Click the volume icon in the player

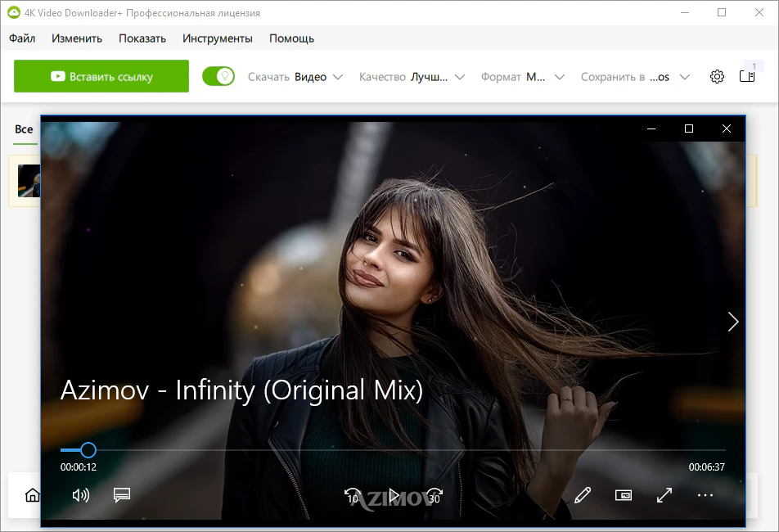pos(80,494)
